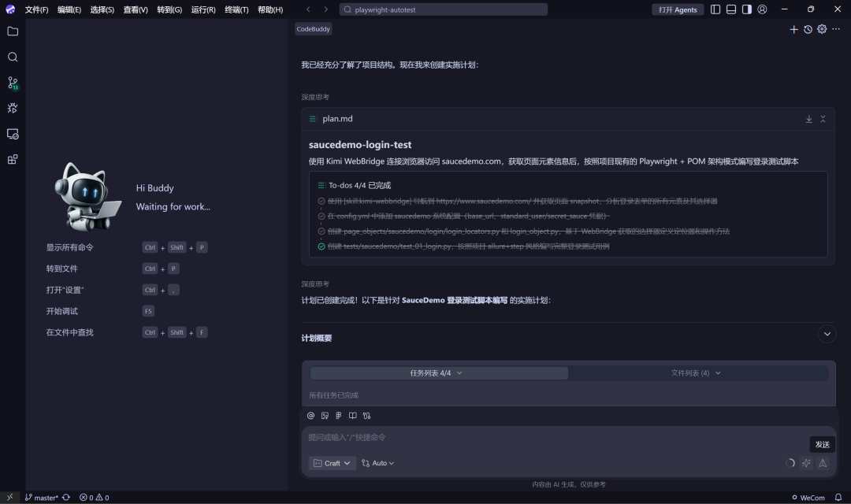Click the @ mention context icon
The image size is (851, 504).
click(x=310, y=416)
